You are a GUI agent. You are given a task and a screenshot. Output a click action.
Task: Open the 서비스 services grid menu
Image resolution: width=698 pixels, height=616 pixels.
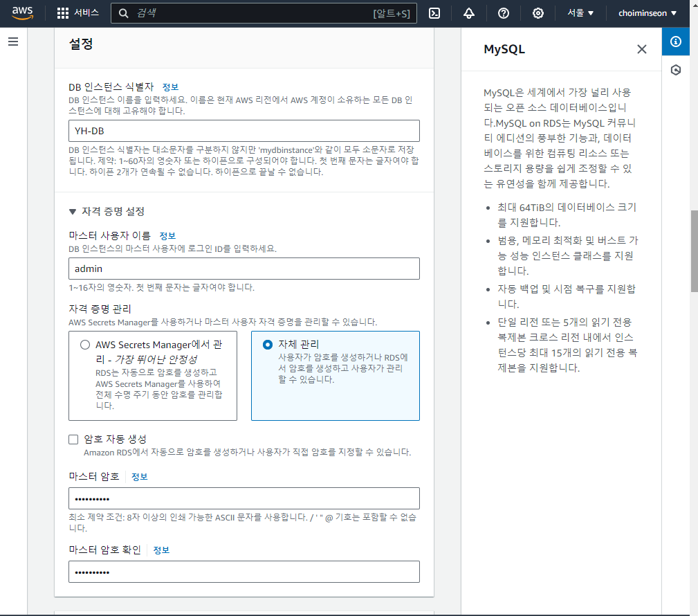pyautogui.click(x=63, y=13)
